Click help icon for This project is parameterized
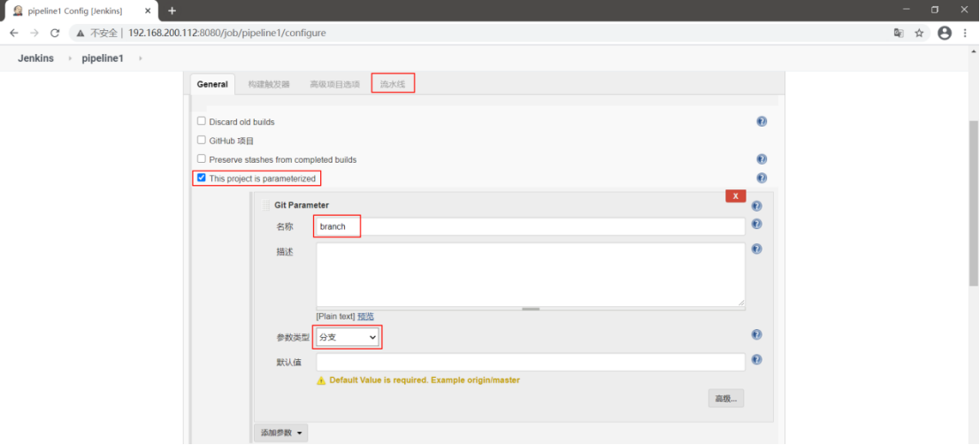 click(762, 178)
